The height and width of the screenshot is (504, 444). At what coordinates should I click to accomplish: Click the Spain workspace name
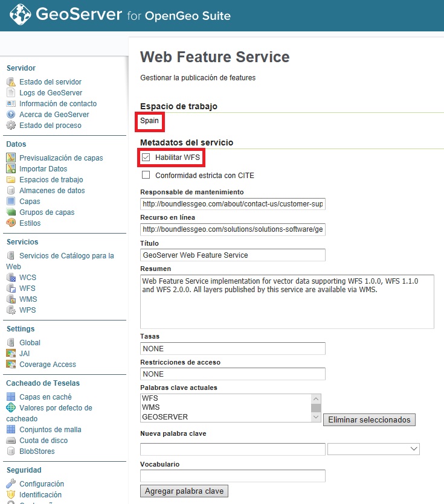[149, 121]
